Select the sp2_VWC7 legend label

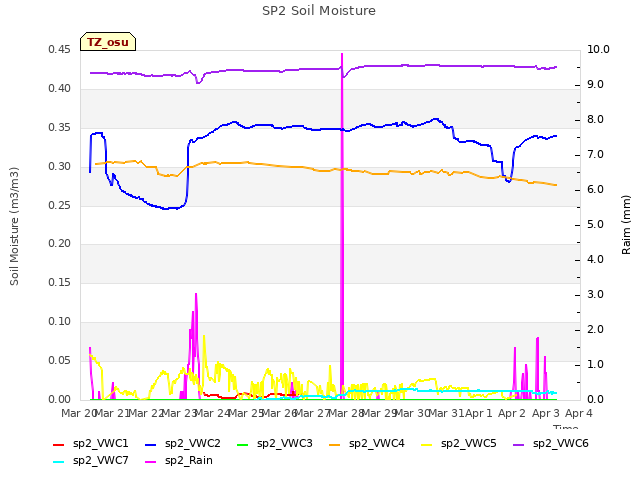tap(100, 461)
